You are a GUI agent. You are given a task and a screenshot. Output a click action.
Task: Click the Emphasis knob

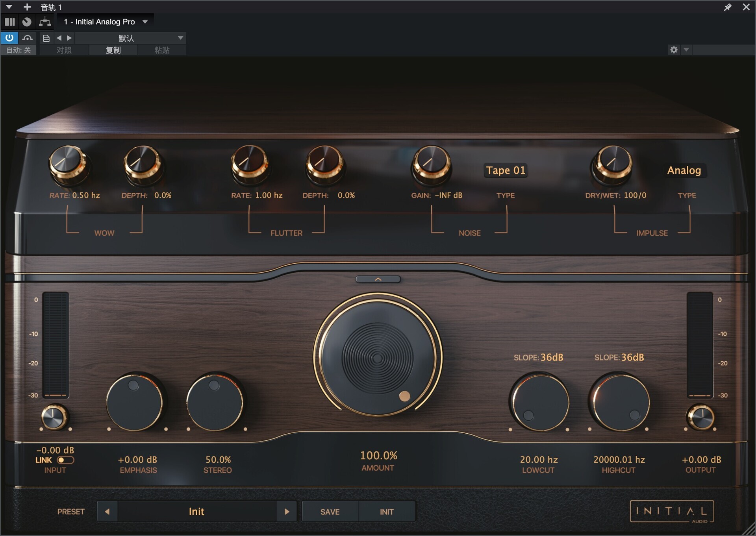(x=135, y=402)
